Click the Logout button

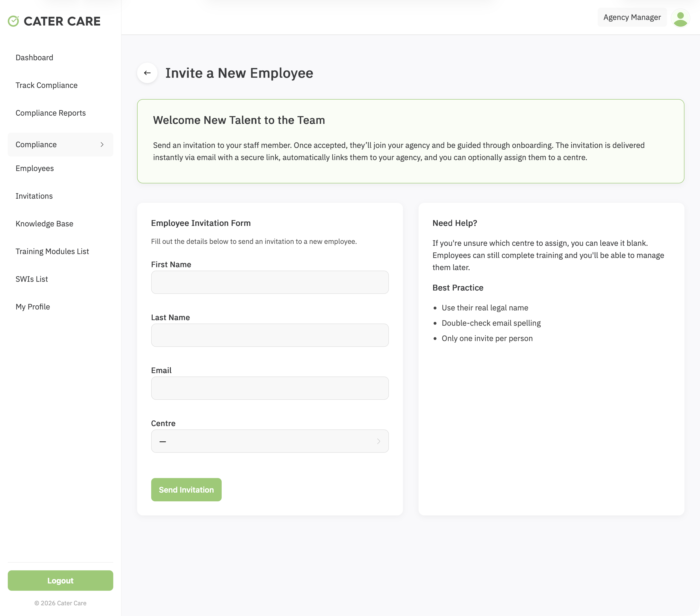(60, 580)
